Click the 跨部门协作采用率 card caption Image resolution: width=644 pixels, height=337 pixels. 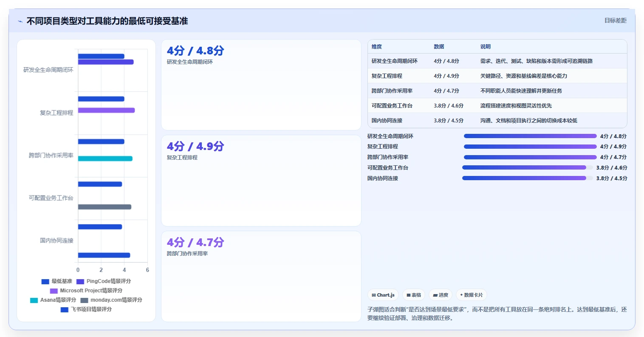tap(187, 254)
